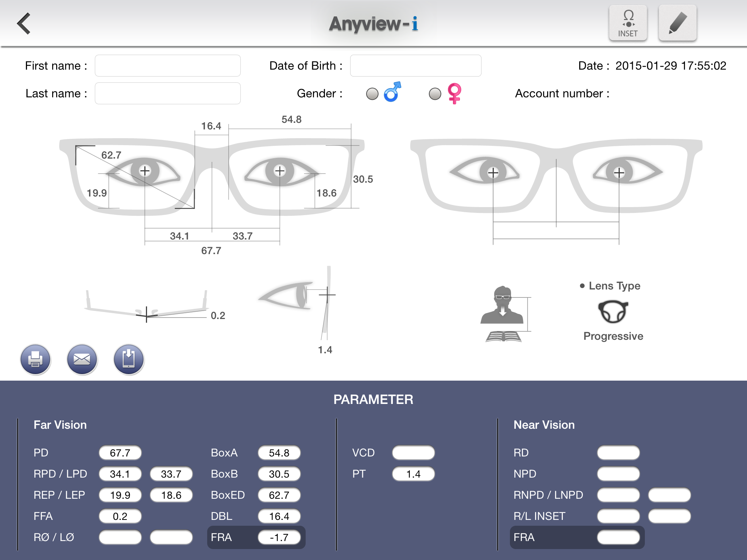Screen dimensions: 747x560
Task: Edit the REP value 19.9
Action: [120, 495]
